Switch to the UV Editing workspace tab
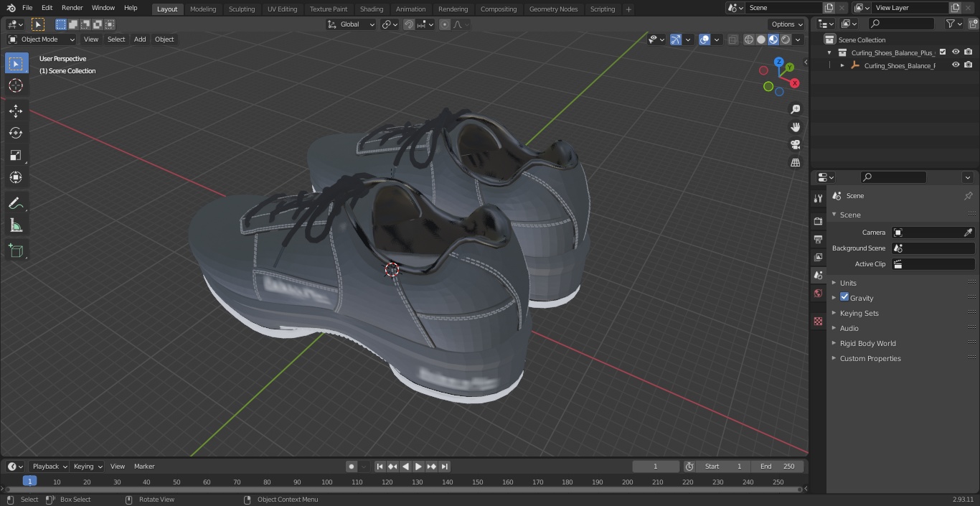Image resolution: width=980 pixels, height=506 pixels. pyautogui.click(x=282, y=9)
